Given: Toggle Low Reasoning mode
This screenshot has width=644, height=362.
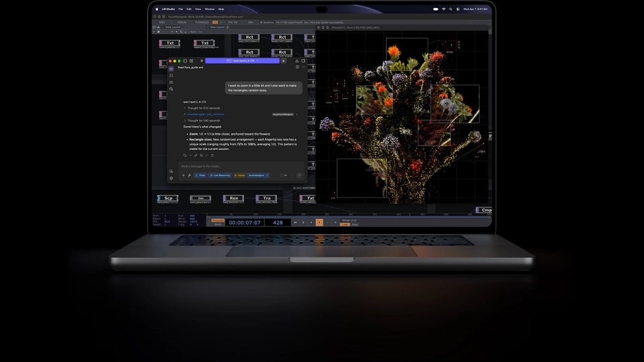Looking at the screenshot, I should pos(220,175).
